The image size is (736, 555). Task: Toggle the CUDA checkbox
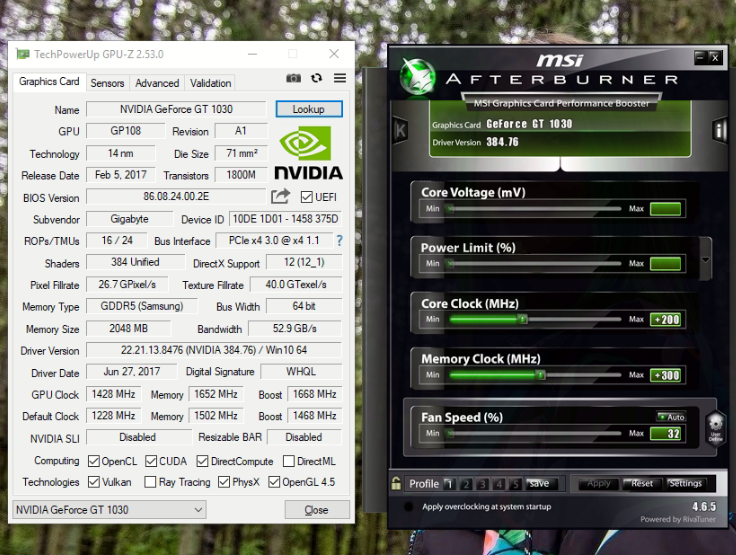coord(151,461)
